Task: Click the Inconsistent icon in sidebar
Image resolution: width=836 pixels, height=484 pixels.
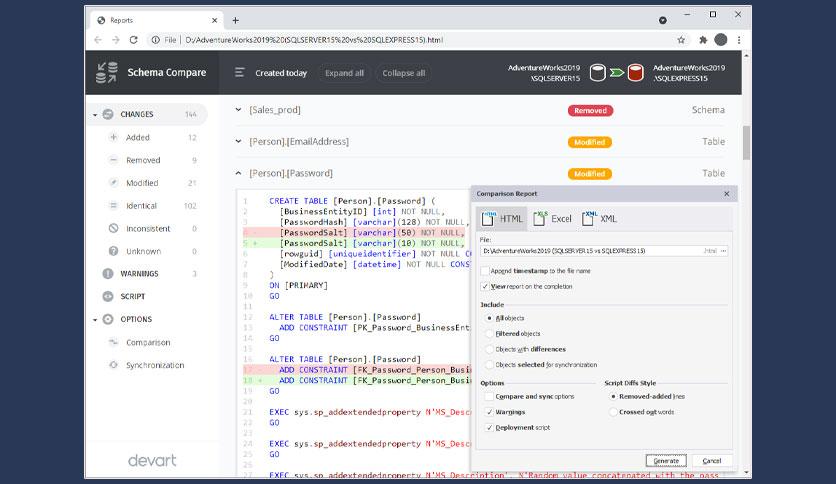Action: click(113, 229)
